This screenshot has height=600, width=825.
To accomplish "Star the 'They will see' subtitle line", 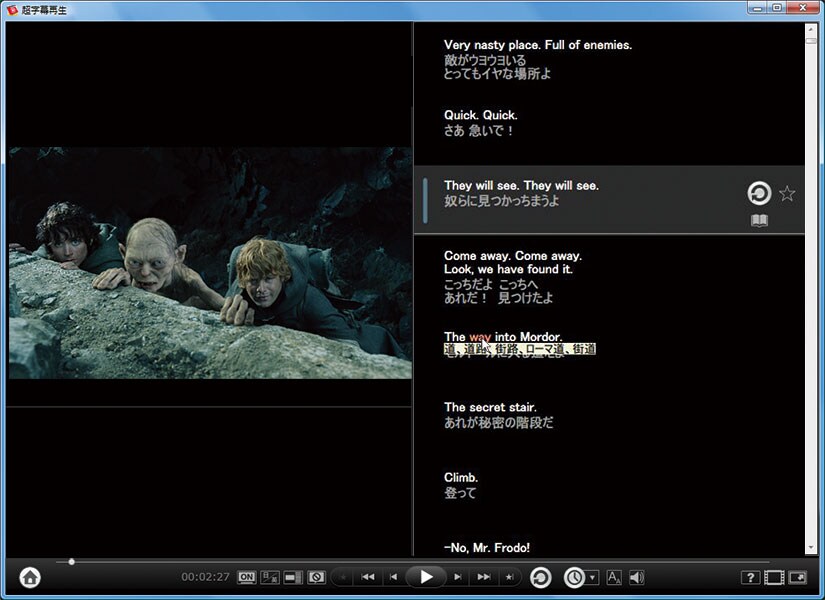I will coord(787,193).
